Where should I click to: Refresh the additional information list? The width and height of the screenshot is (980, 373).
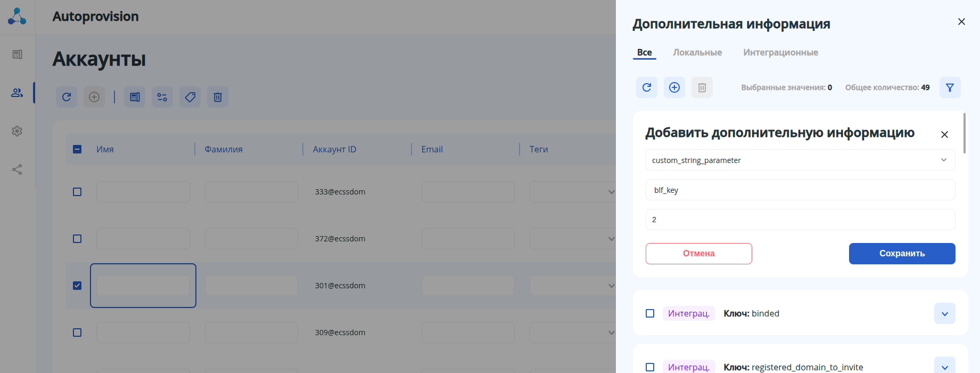pos(647,87)
